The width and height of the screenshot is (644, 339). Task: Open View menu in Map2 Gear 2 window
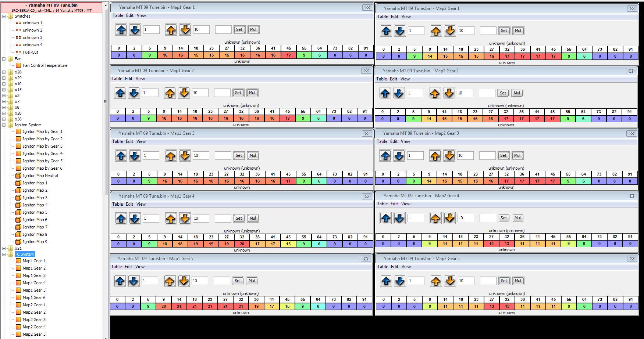pos(405,79)
